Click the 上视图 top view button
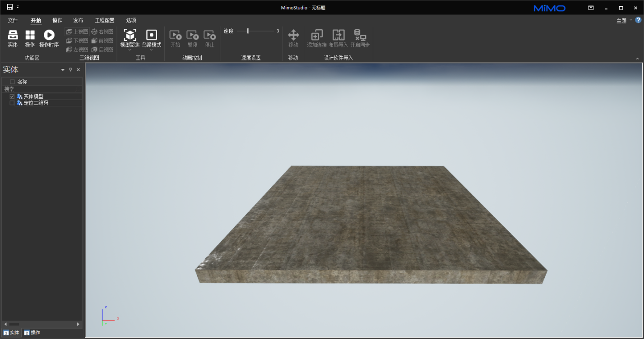This screenshot has width=644, height=339. click(77, 32)
